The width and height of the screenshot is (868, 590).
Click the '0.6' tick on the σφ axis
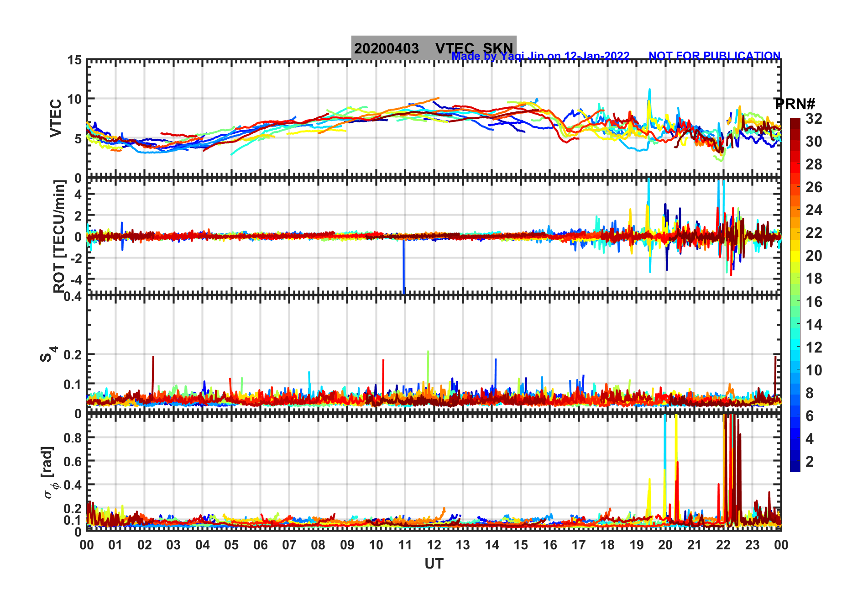73,461
